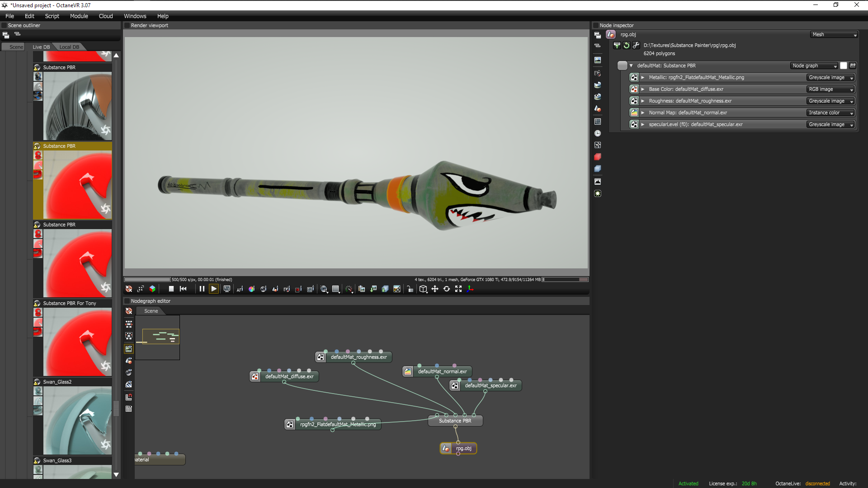The height and width of the screenshot is (488, 868).
Task: Switch to the Local DB tab
Action: tap(69, 47)
